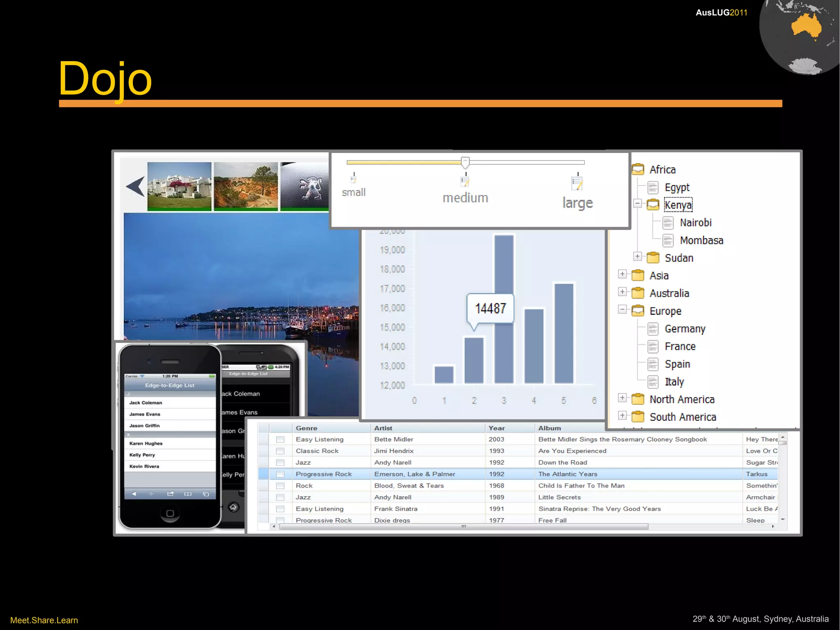
Task: Click the Africa folder icon
Action: (638, 169)
